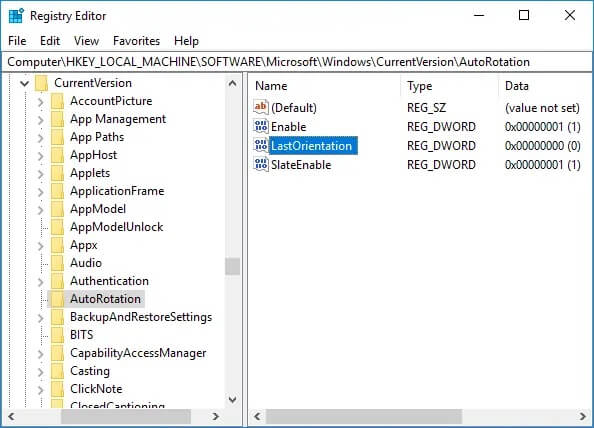This screenshot has height=428, width=594.
Task: Select the AutoRotation key label
Action: pyautogui.click(x=105, y=299)
